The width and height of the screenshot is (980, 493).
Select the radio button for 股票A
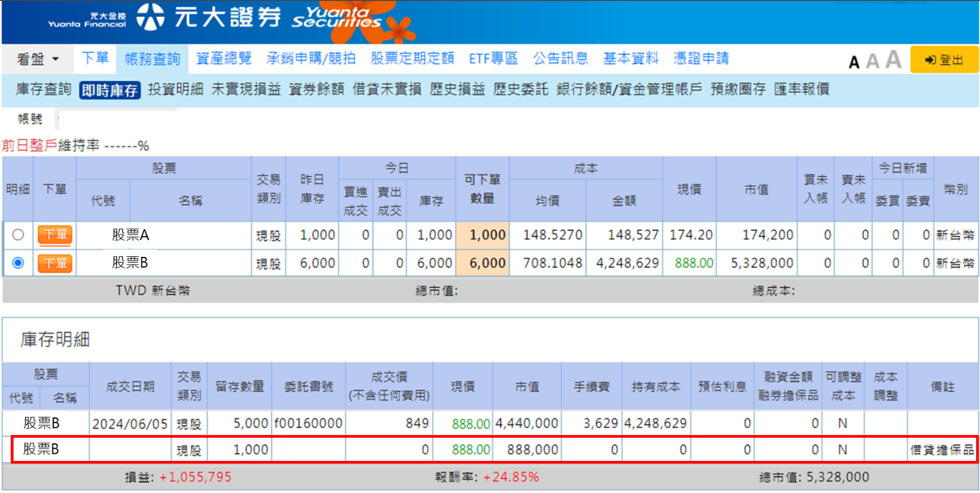click(18, 235)
